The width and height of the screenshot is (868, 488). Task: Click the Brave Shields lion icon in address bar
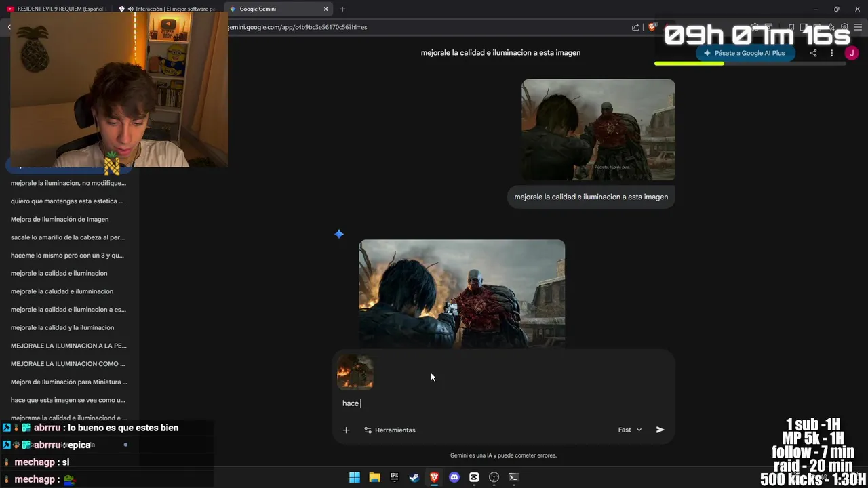(652, 27)
